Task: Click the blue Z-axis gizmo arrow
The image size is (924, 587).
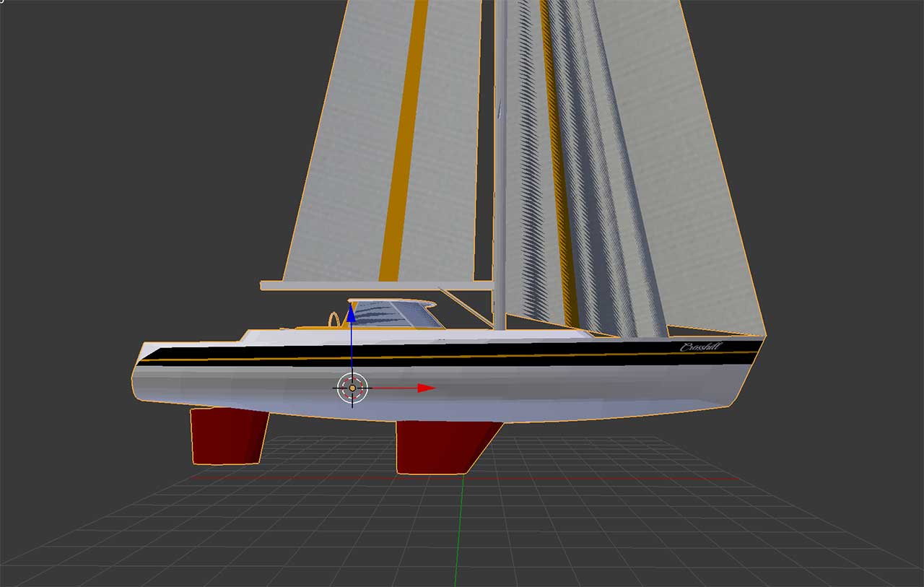Action: 351,312
